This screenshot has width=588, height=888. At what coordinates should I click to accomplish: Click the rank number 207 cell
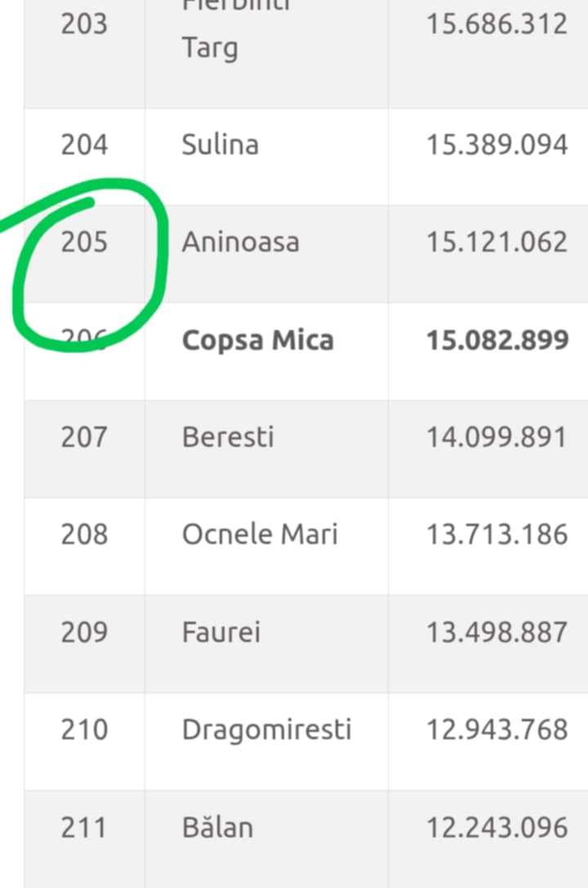84,437
